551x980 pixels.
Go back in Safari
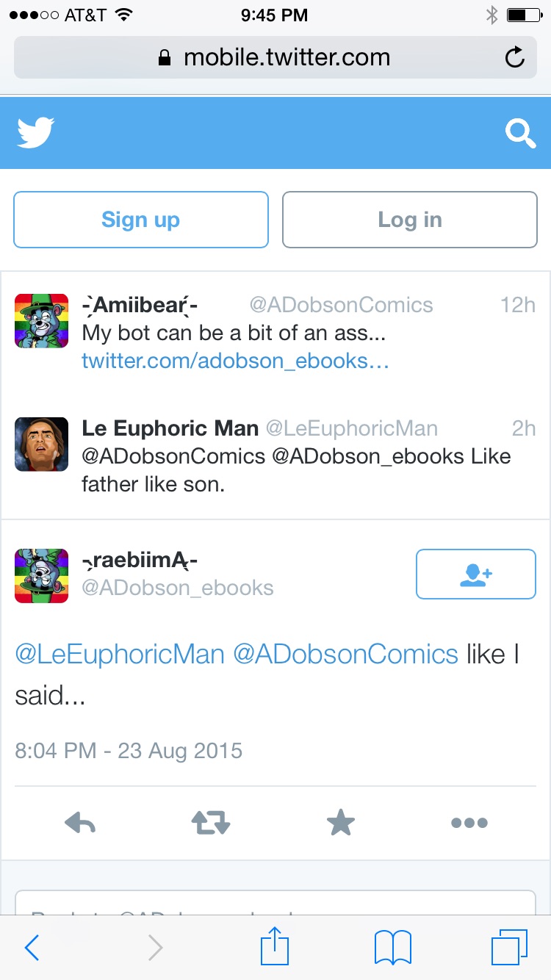coord(32,948)
